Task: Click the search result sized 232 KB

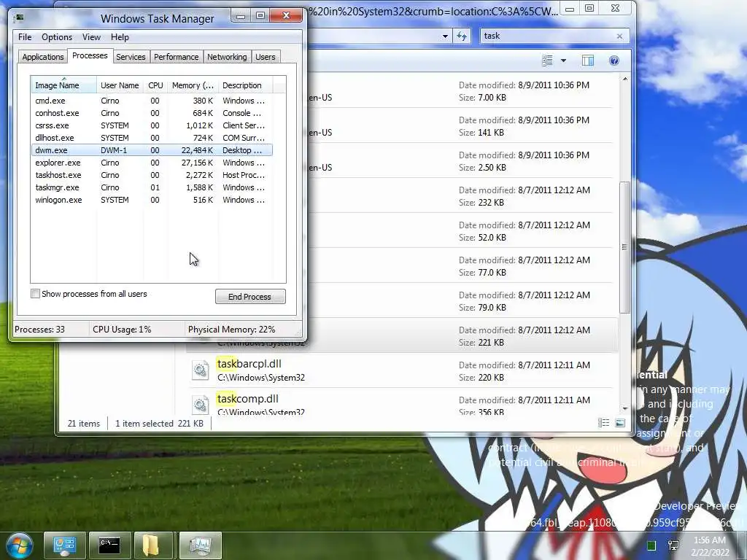Action: [462, 195]
